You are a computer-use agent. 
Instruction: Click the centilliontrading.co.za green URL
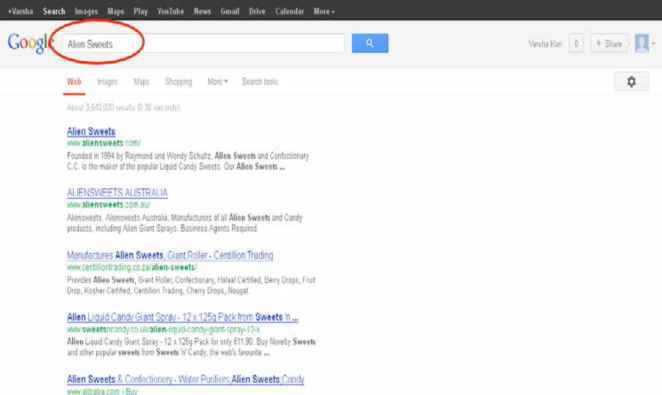click(x=132, y=267)
